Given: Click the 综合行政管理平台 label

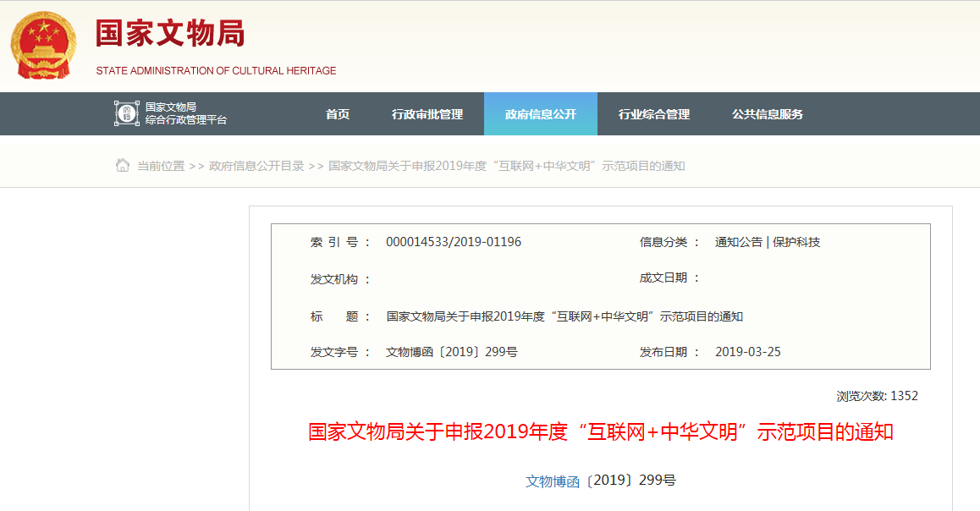Looking at the screenshot, I should [186, 120].
